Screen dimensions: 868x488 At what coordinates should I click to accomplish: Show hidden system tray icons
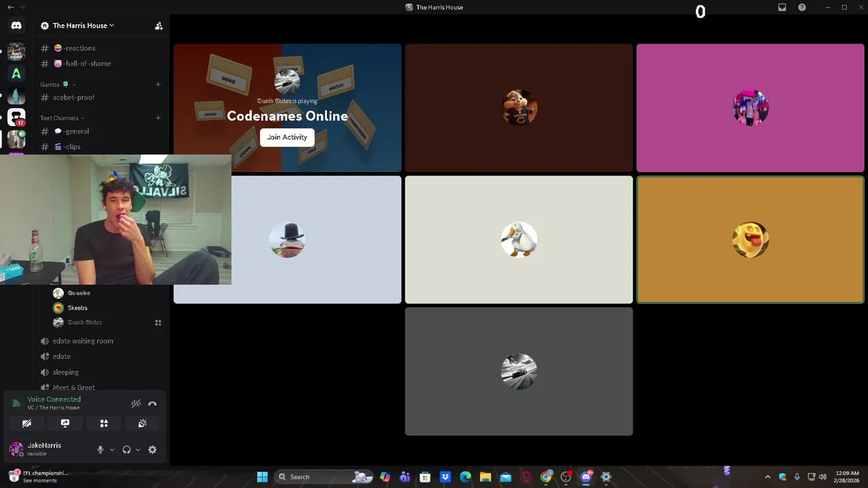(768, 477)
